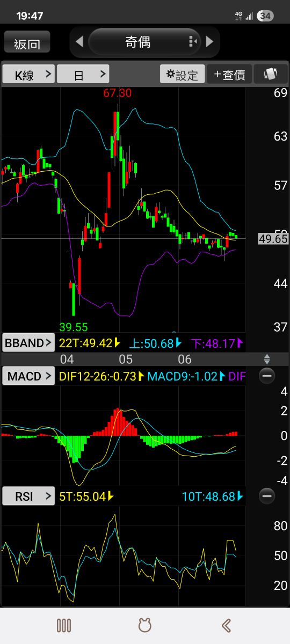Tap the 49.65 price label
The height and width of the screenshot is (644, 290).
pos(273,239)
